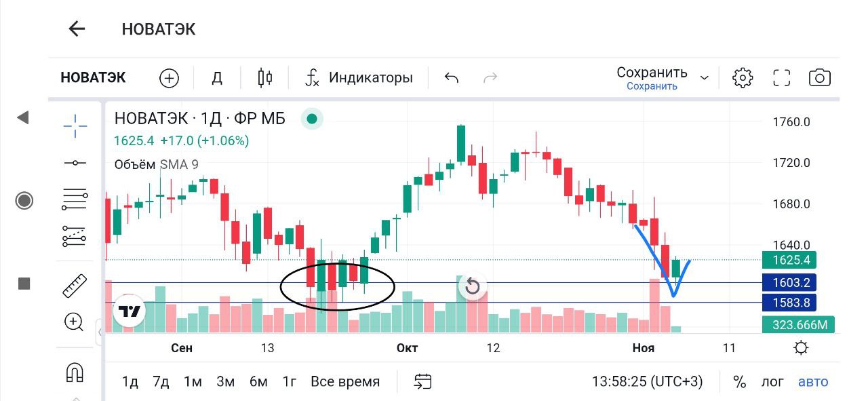Open the Fibonacci retracement tool

click(75, 199)
